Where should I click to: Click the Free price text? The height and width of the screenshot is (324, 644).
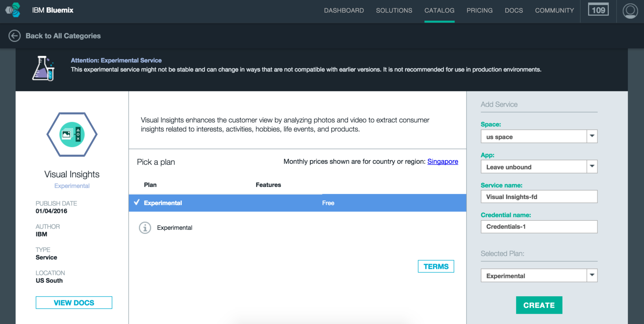(328, 203)
